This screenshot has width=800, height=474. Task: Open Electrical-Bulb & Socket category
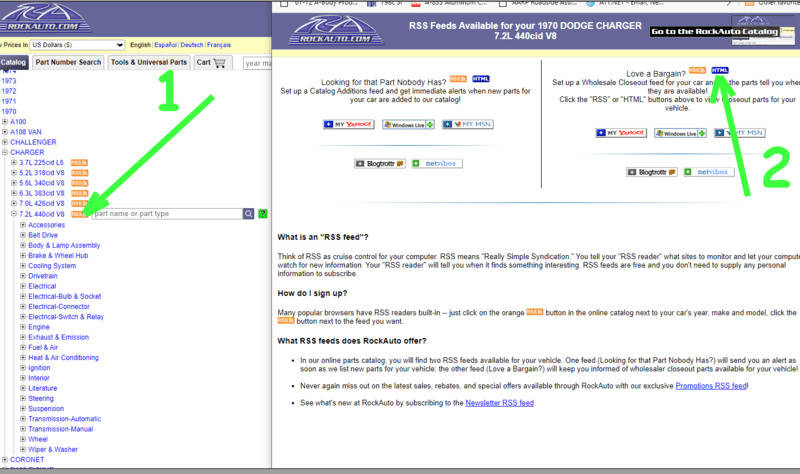65,296
